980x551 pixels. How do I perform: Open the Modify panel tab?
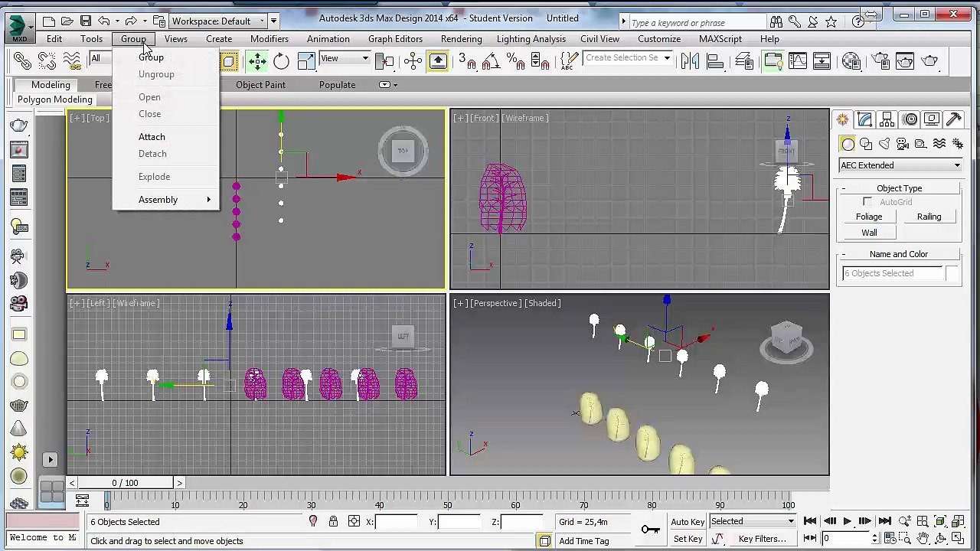(x=864, y=119)
